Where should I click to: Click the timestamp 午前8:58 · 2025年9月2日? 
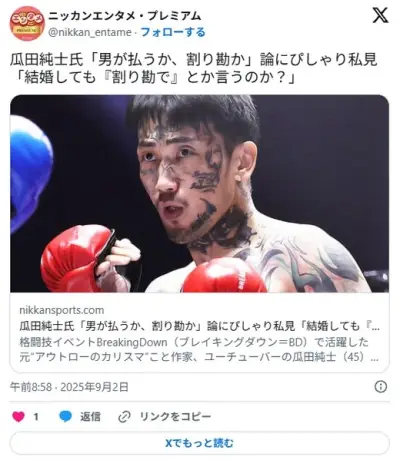[x=69, y=387]
